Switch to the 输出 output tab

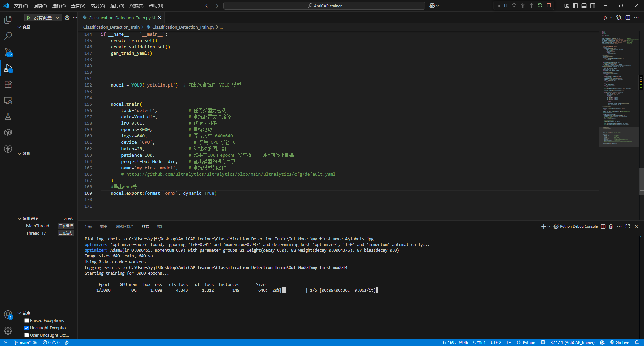pyautogui.click(x=104, y=227)
